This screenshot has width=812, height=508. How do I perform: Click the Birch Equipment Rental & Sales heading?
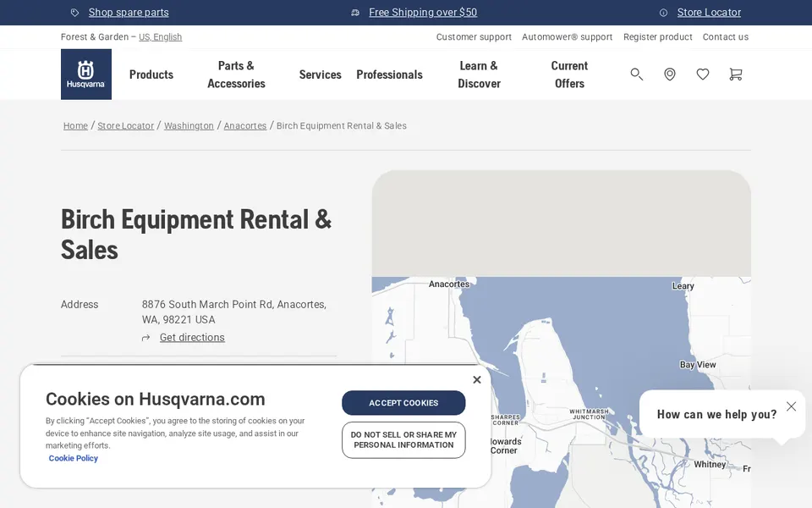coord(196,235)
